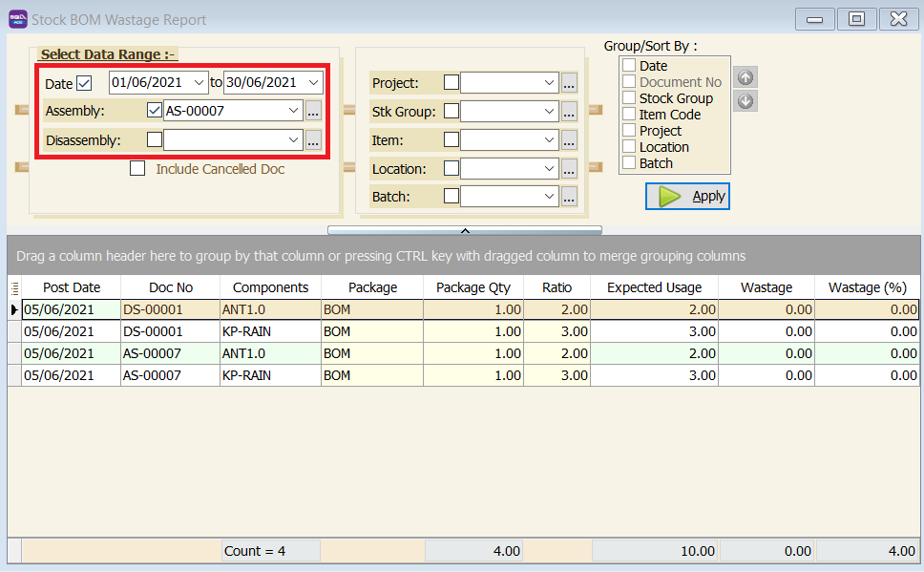924x572 pixels.
Task: Tick the Project filter checkbox
Action: 450,82
